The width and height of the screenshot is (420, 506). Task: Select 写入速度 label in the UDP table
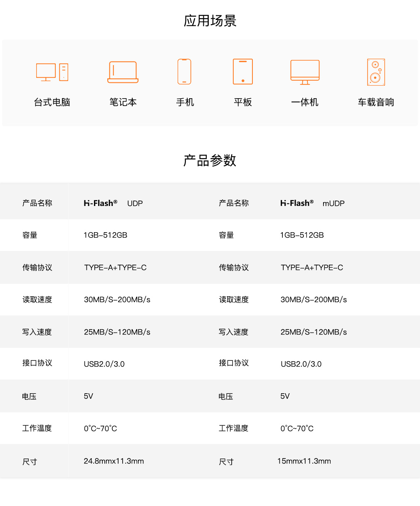point(37,332)
